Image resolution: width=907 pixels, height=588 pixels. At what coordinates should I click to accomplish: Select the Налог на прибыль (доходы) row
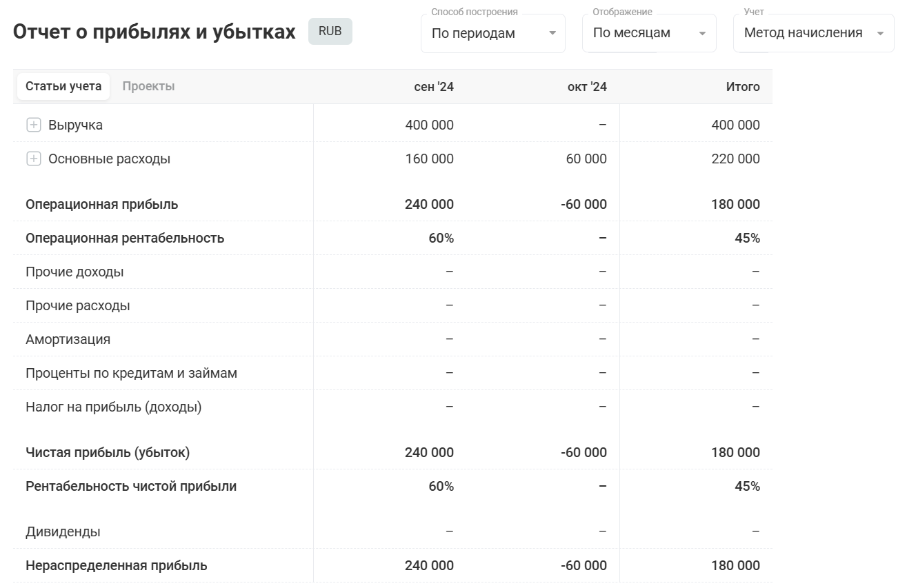coord(113,407)
